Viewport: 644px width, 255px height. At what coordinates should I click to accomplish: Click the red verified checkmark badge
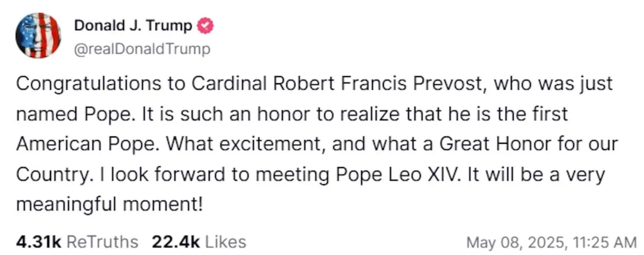coord(207,25)
